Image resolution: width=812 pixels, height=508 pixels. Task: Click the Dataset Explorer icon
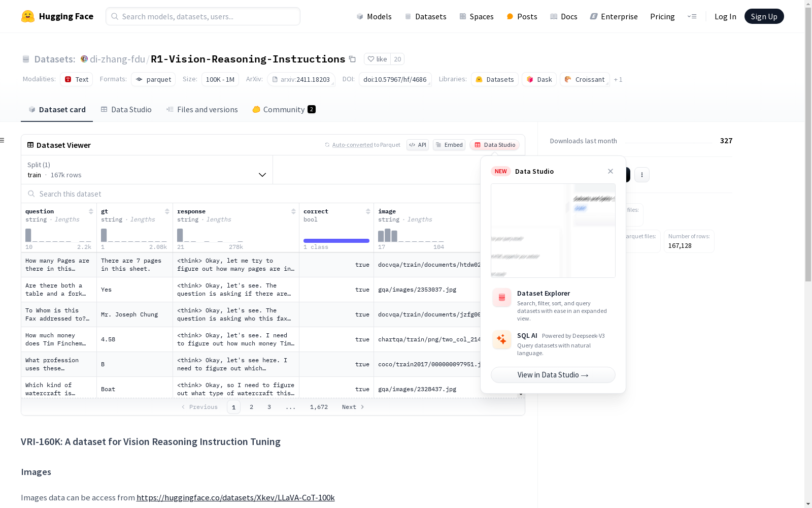[502, 298]
